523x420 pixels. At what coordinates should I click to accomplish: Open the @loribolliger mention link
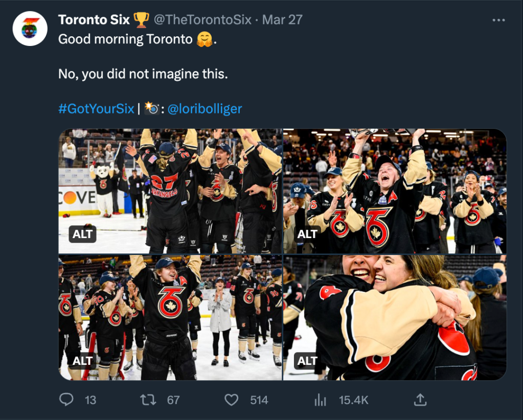tap(204, 109)
